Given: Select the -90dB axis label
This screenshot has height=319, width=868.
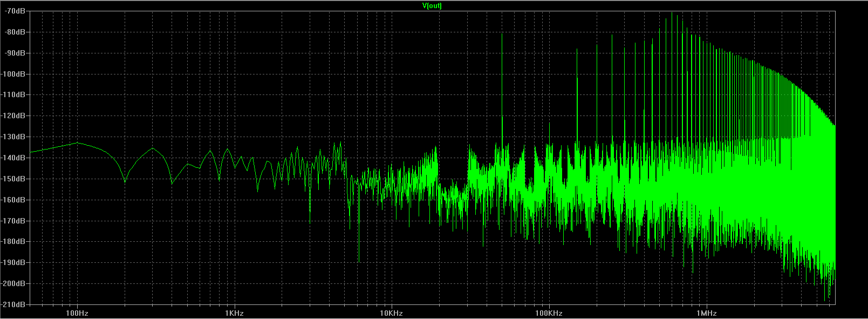Looking at the screenshot, I should [x=15, y=53].
